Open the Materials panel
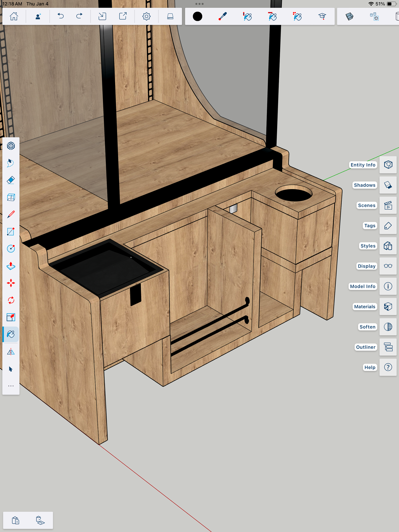The height and width of the screenshot is (532, 399). (388, 307)
